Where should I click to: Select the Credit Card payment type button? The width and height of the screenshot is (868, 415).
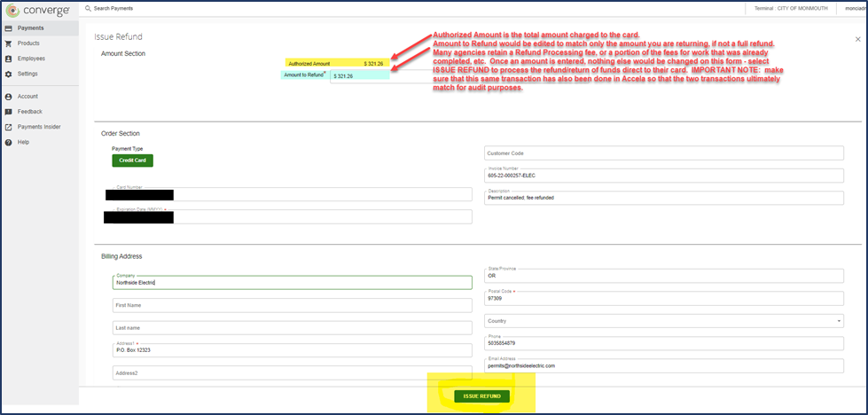pyautogui.click(x=132, y=161)
